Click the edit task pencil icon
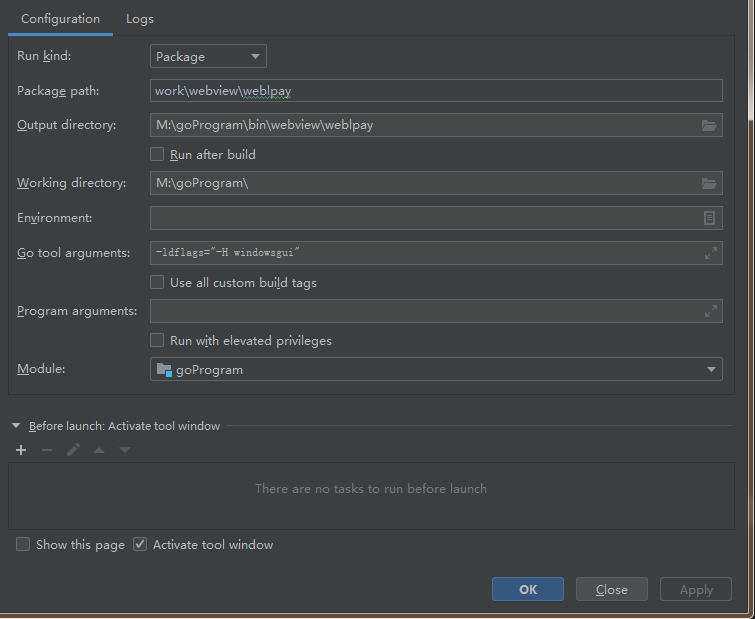The height and width of the screenshot is (619, 755). pos(73,450)
